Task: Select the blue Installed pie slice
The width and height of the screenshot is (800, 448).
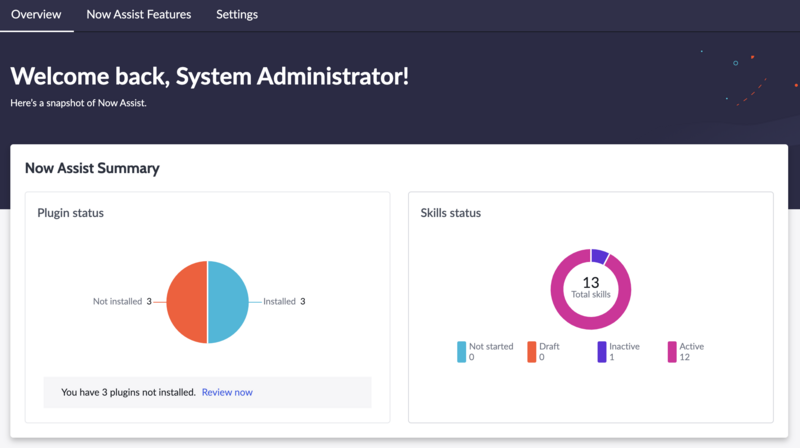Action: point(228,302)
